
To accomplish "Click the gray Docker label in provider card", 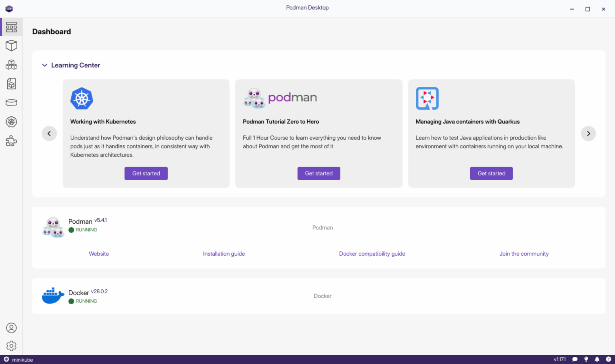I will [x=322, y=296].
